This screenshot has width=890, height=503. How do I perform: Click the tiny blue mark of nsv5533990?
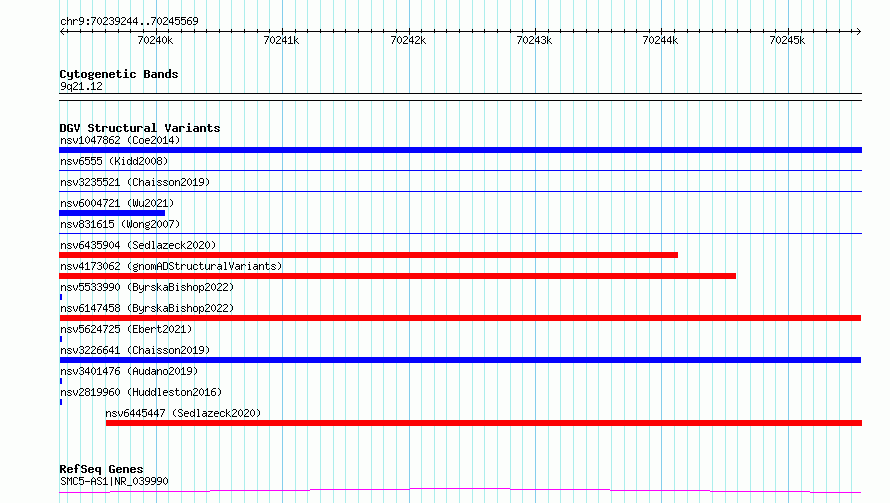click(x=61, y=297)
